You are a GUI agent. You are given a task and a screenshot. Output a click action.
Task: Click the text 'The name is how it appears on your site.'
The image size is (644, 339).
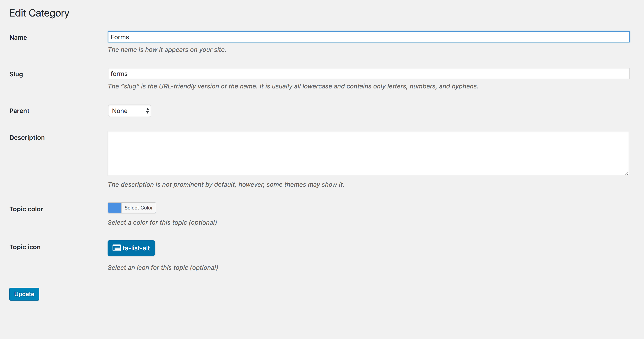(x=167, y=50)
